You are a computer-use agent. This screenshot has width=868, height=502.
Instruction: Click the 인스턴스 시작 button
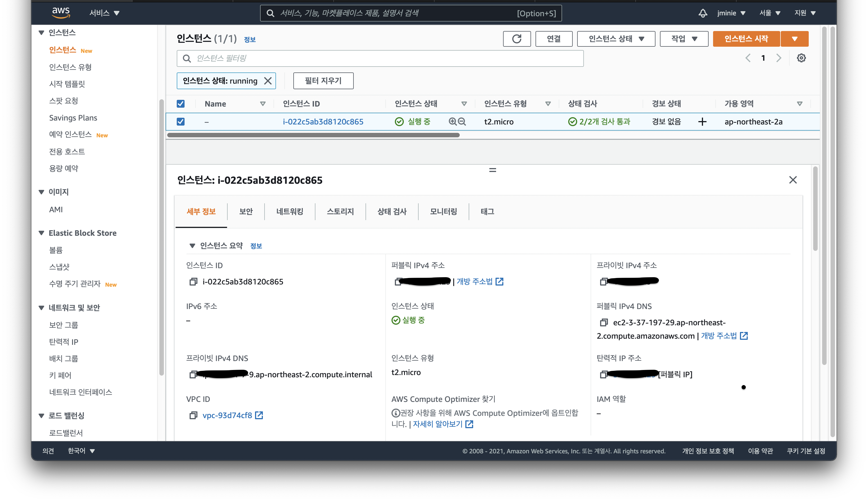(x=746, y=39)
